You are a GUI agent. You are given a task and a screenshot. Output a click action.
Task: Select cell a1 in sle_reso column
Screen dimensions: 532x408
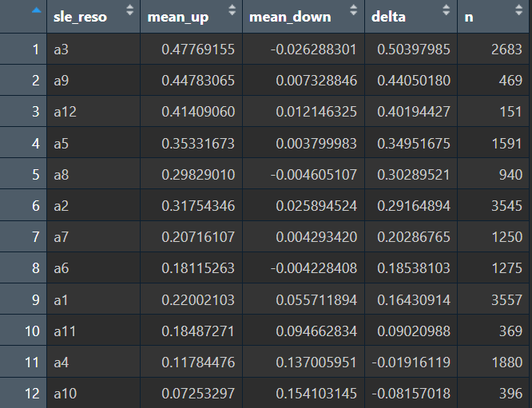(93, 299)
